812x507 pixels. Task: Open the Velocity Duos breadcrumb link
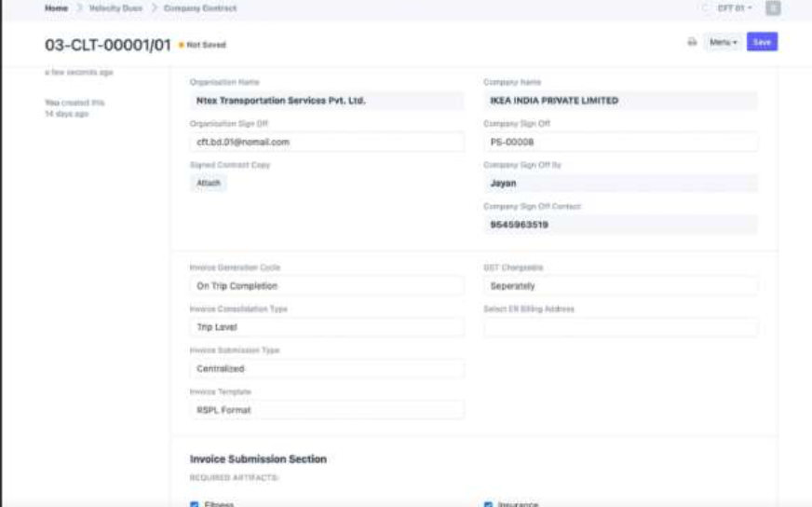[x=115, y=8]
